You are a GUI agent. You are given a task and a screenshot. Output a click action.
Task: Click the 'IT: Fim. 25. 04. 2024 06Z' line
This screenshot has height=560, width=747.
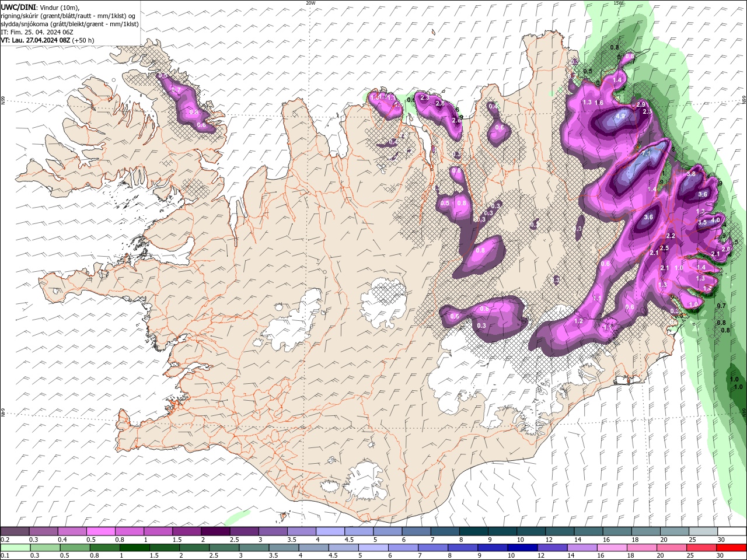click(36, 32)
